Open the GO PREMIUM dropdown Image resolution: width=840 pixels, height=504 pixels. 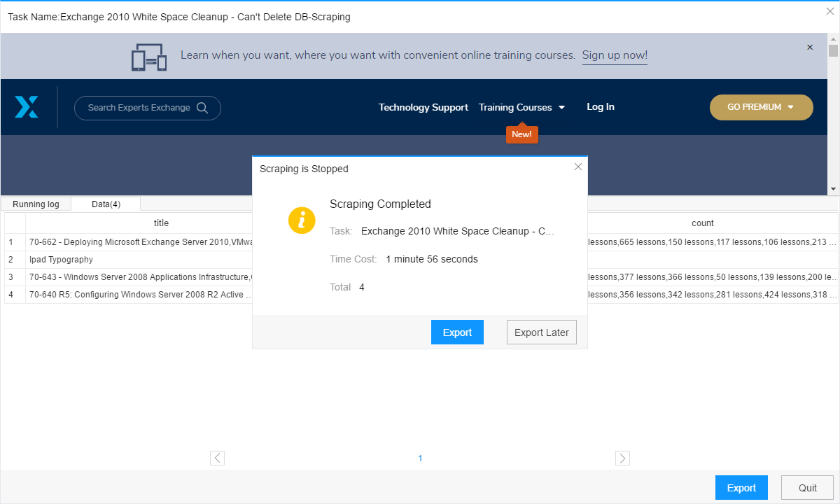coord(762,107)
